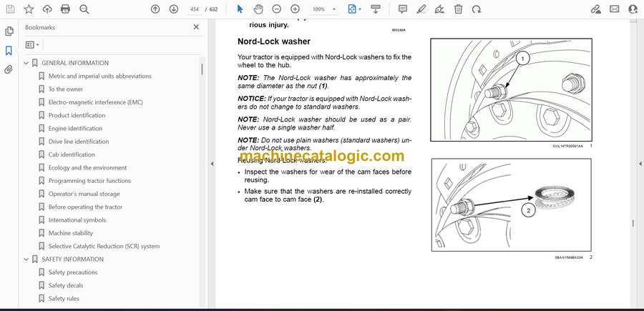The height and width of the screenshot is (311, 644).
Task: Open Safety decals bookmark
Action: 66,285
